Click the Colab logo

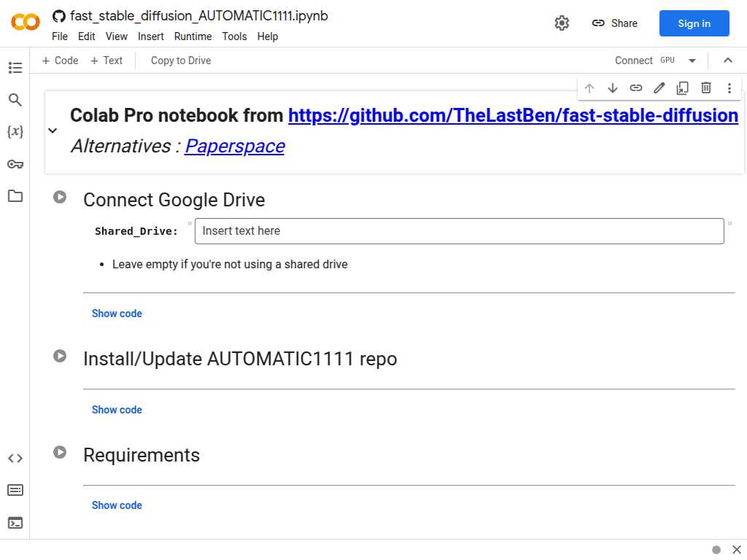coord(26,23)
